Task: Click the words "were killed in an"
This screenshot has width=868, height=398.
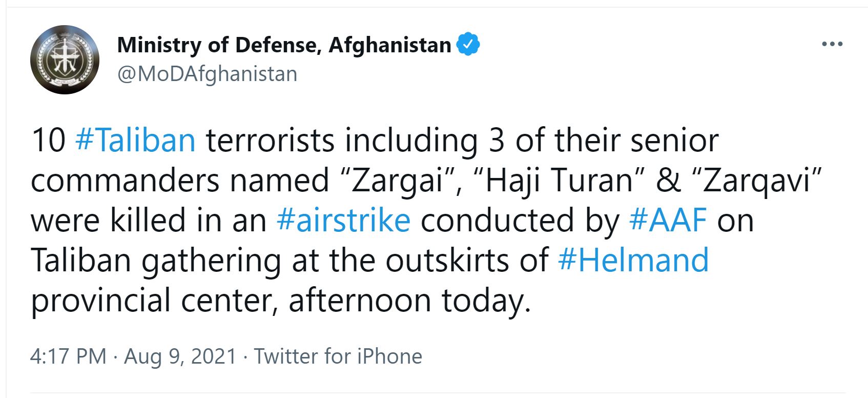Action: coord(149,220)
